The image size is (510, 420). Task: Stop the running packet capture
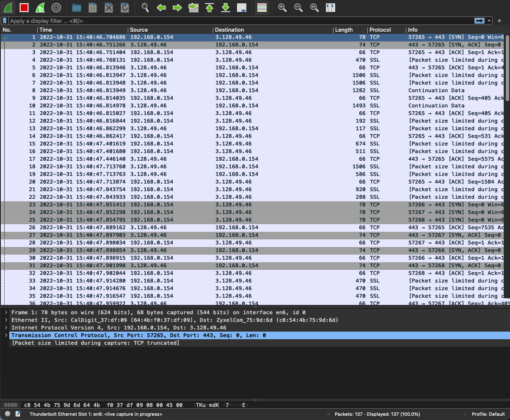coord(24,8)
